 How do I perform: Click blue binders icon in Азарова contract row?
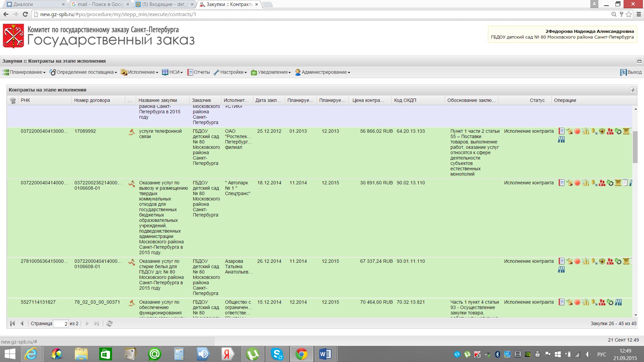561,269
